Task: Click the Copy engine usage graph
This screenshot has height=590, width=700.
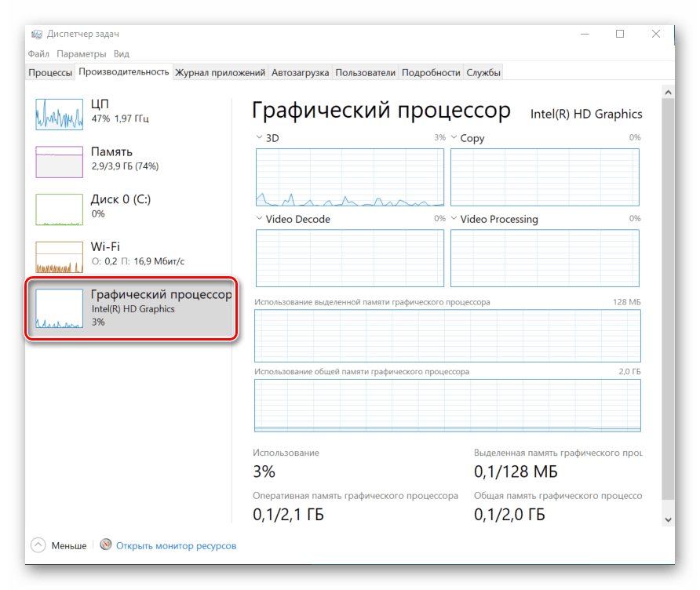Action: click(x=545, y=177)
